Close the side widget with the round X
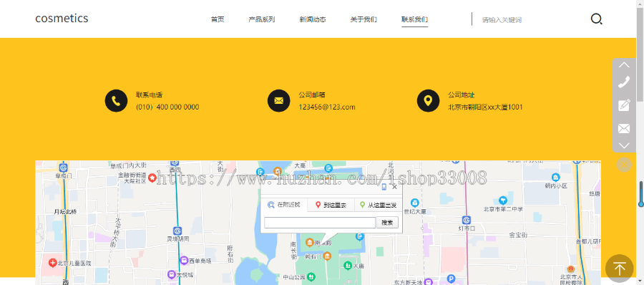 point(624,165)
